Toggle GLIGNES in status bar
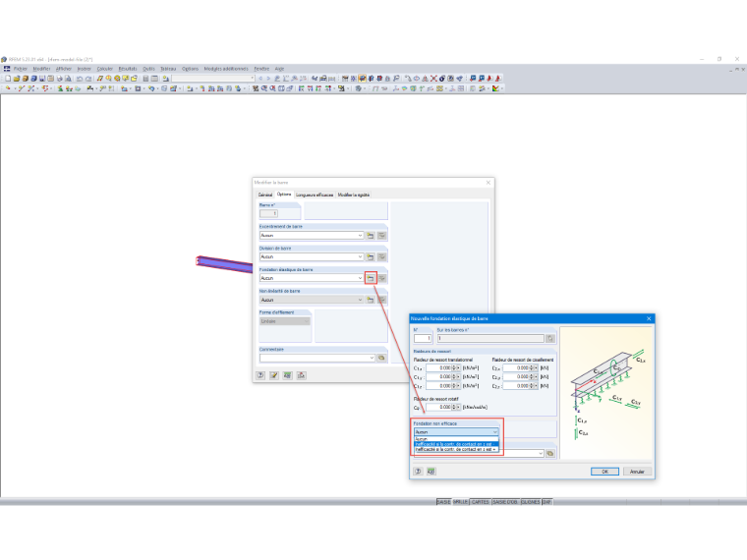747x560 pixels. (x=530, y=502)
